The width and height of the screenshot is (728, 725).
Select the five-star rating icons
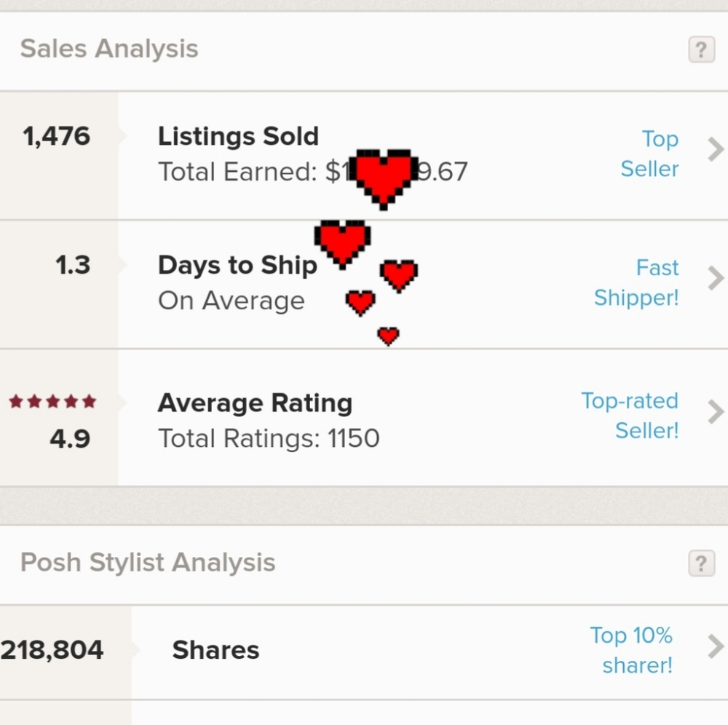click(52, 401)
